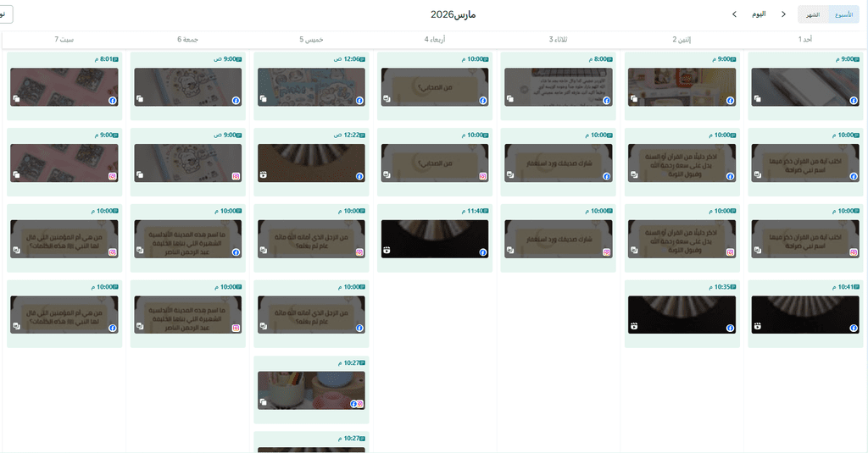Click reel icon on Sunday 10:41 post
The width and height of the screenshot is (868, 453).
pyautogui.click(x=757, y=326)
